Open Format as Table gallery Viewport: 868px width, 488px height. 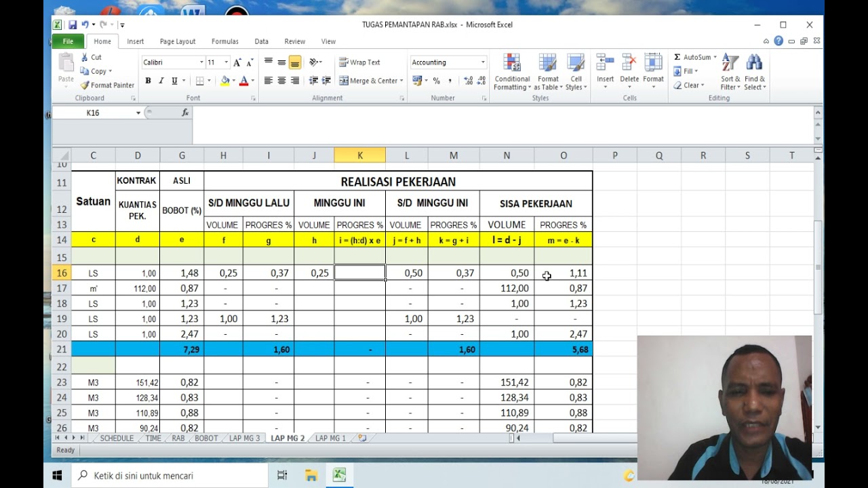coord(548,72)
